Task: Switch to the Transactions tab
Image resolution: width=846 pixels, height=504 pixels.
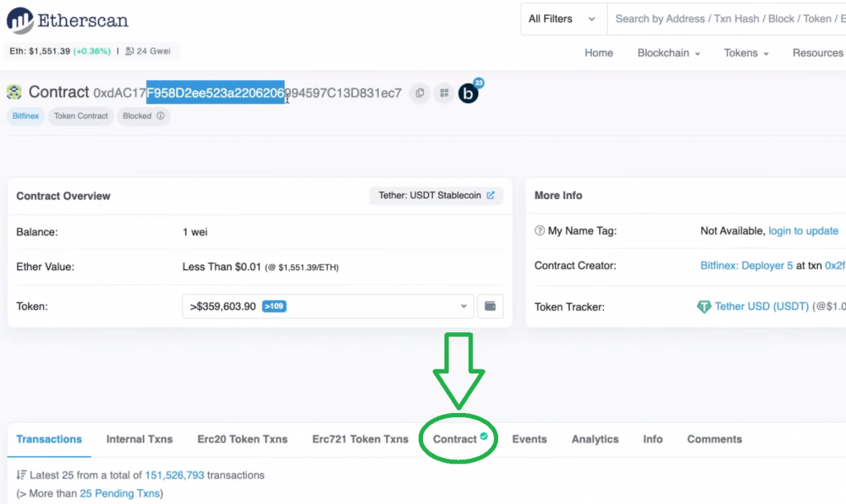Action: [x=49, y=440]
